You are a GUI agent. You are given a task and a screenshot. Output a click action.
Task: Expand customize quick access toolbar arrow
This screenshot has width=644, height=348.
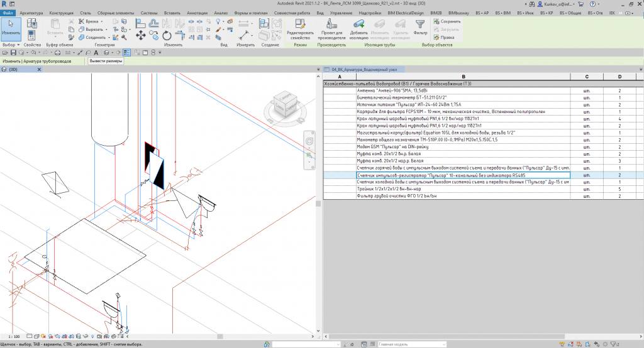point(160,53)
